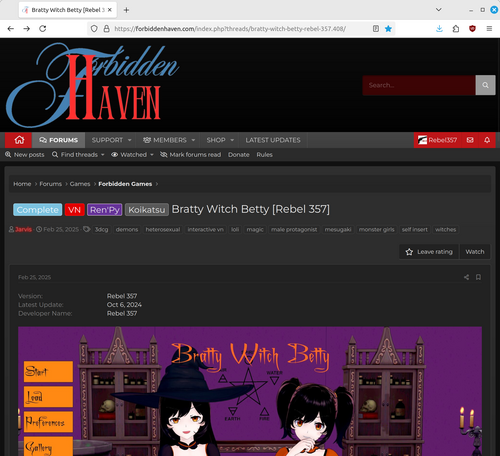Open Firefox downloads arrow icon
Image resolution: width=500 pixels, height=456 pixels.
point(439,29)
